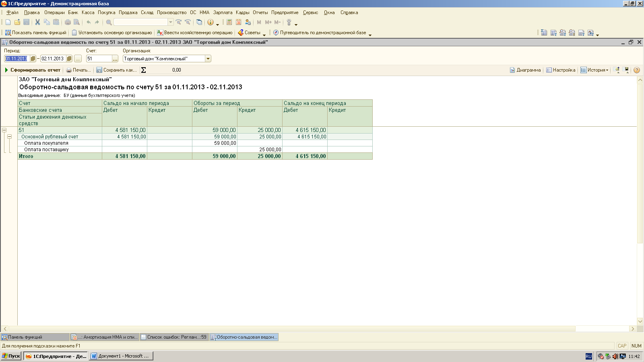Click the Copy icon in toolbar
644x362 pixels.
[47, 22]
